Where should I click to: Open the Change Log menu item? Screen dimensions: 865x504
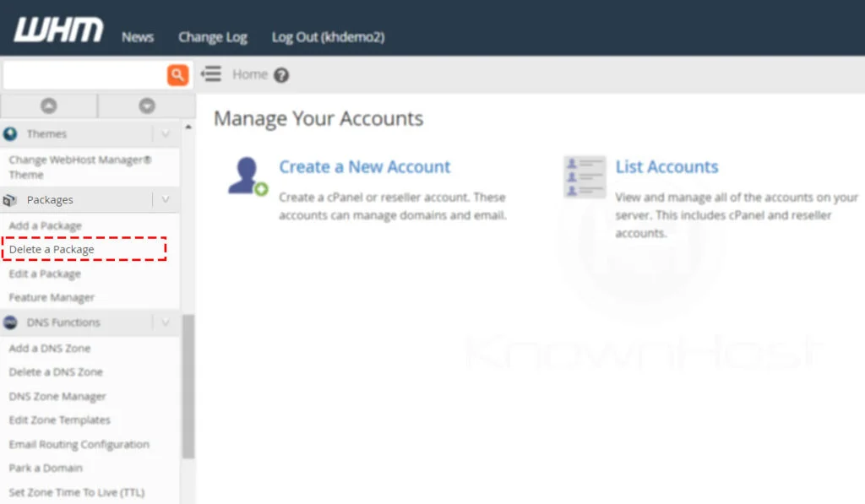click(x=212, y=37)
